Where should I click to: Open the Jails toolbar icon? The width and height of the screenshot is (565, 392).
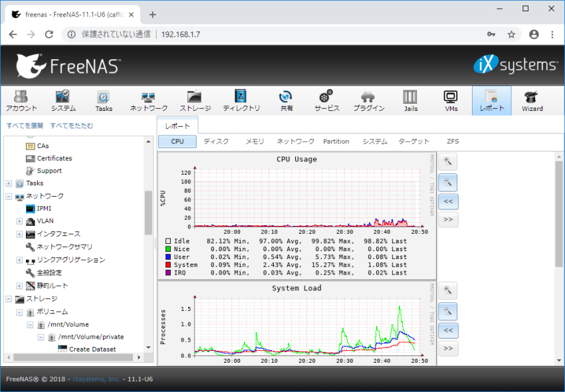click(410, 100)
